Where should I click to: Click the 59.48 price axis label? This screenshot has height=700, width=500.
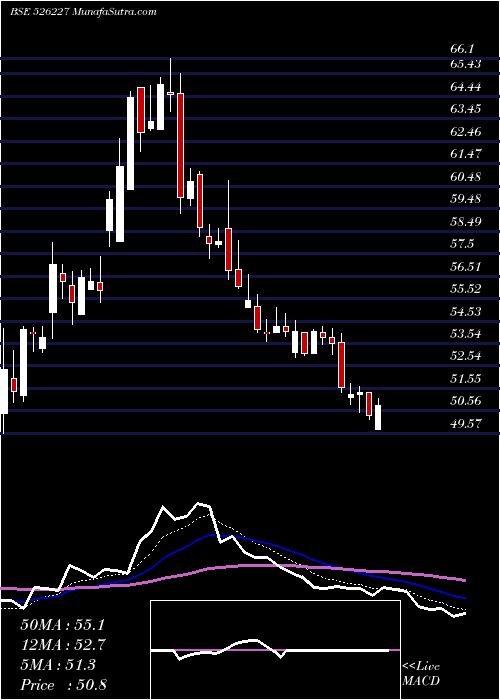pyautogui.click(x=466, y=199)
